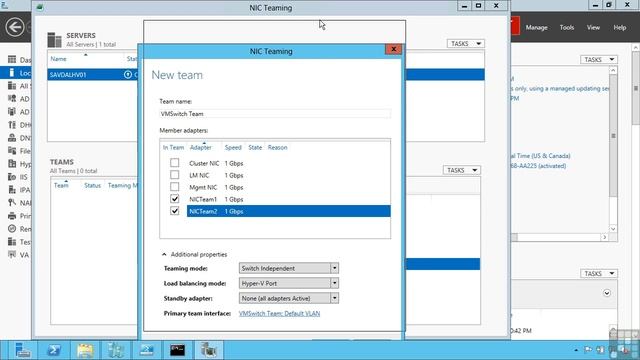The height and width of the screenshot is (360, 640).
Task: Open the upper TASKS dropdown in Server Manager
Action: [599, 60]
